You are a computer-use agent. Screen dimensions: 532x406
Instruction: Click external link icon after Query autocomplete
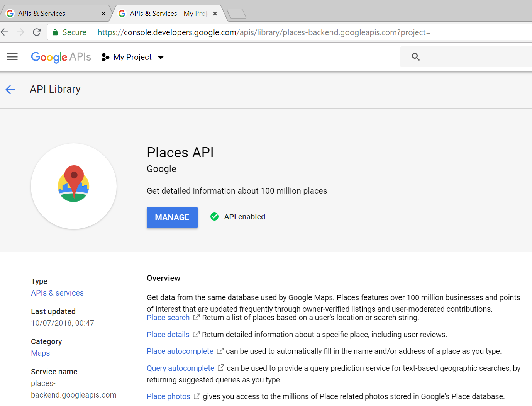click(221, 368)
